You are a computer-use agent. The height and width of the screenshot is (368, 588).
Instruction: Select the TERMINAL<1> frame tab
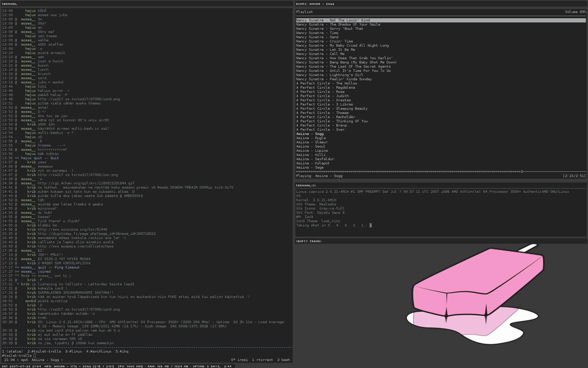441,185
